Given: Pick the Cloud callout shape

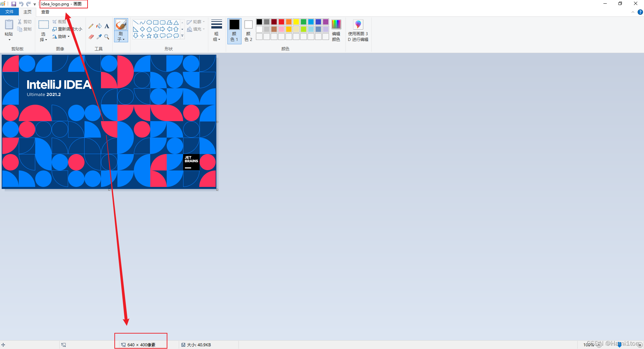Looking at the screenshot, I should pyautogui.click(x=176, y=36).
